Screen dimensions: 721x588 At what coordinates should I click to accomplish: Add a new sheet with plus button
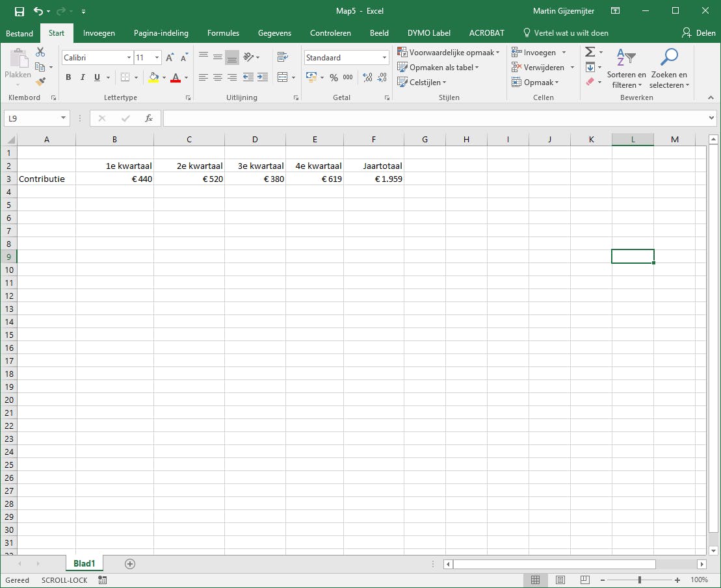coord(130,564)
